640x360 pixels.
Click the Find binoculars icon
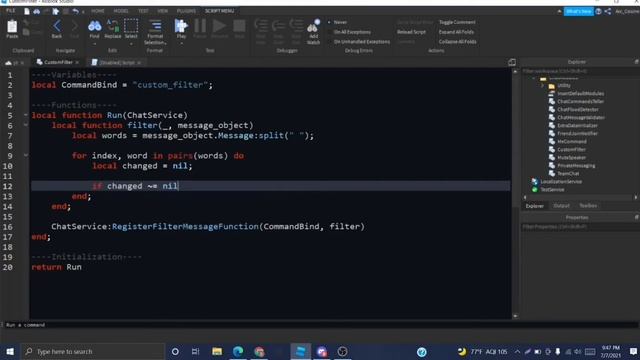(94, 26)
